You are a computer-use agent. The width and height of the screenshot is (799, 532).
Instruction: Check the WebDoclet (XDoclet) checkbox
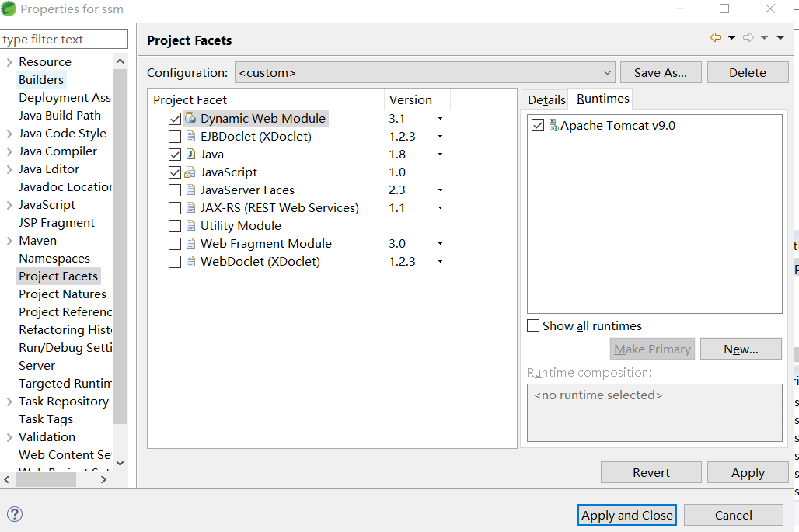(x=175, y=262)
